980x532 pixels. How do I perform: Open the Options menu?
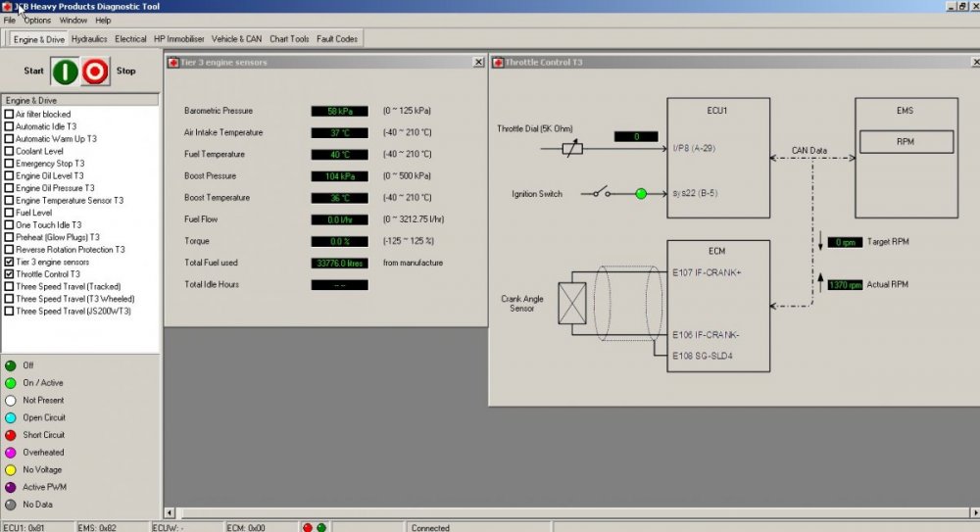(37, 20)
